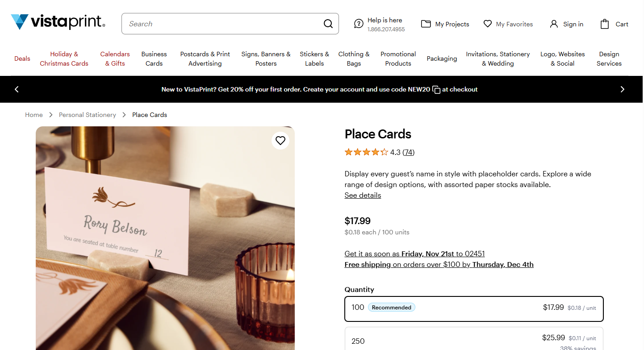Click the 4.3 star rating
644x350 pixels.
366,152
